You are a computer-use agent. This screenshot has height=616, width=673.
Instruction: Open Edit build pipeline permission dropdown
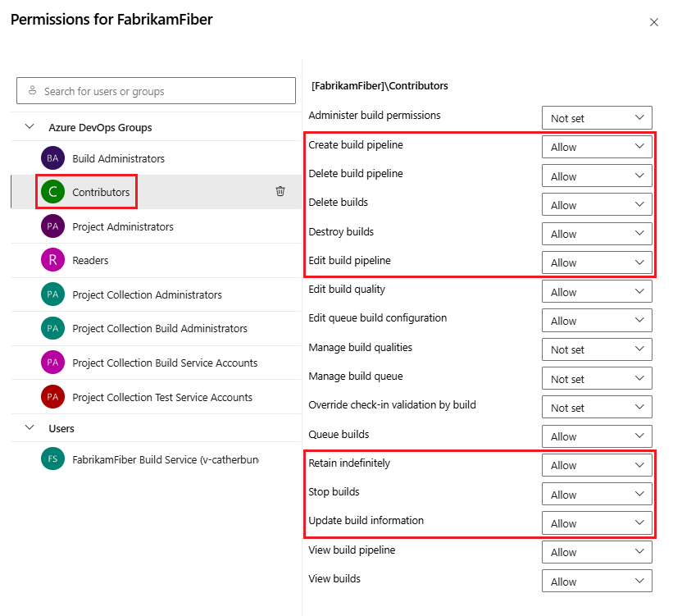tap(597, 262)
